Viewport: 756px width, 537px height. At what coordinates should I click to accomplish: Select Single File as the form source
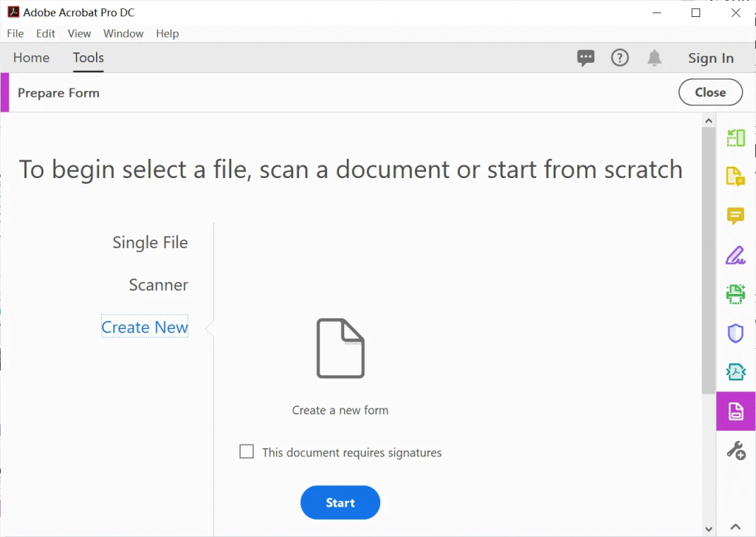(150, 242)
